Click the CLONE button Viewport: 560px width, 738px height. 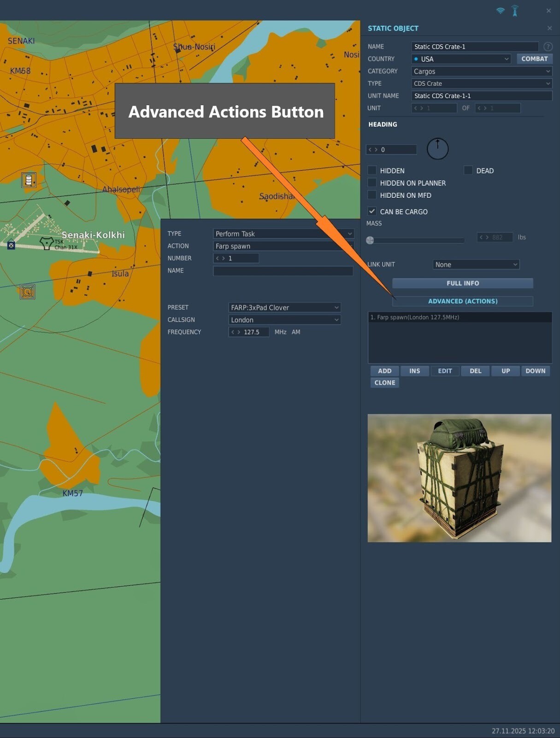(x=384, y=383)
